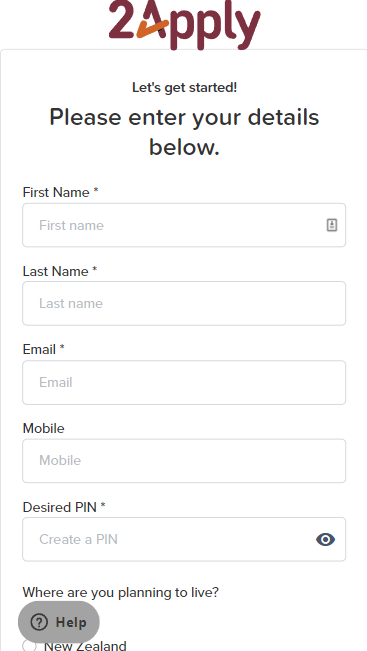367x651 pixels.
Task: Click the 2Apply logo
Action: coord(184,24)
